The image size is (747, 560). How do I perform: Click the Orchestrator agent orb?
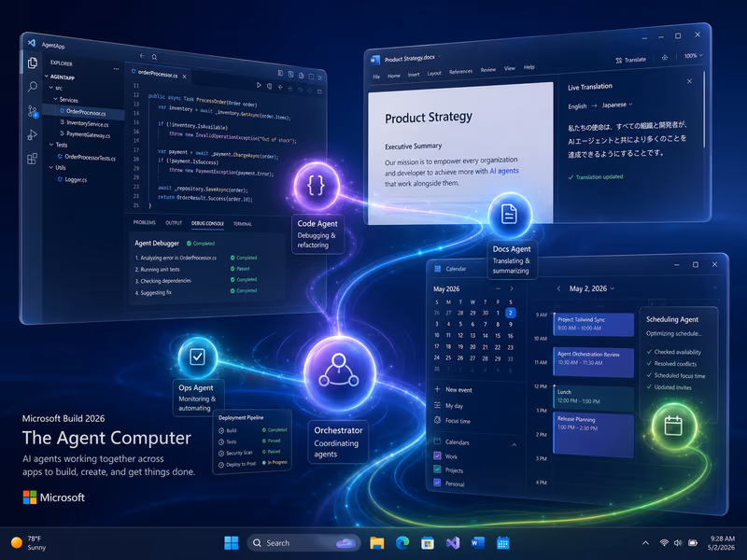339,372
